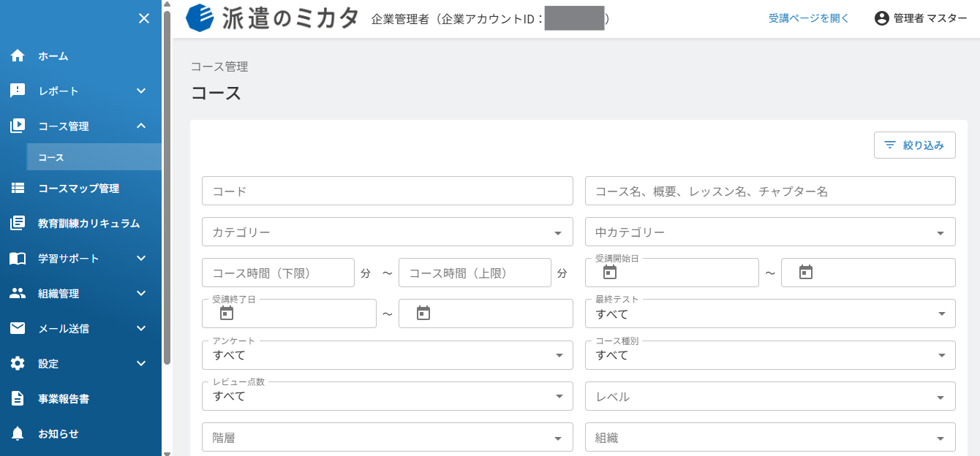Click the コース時間（下限） field
The width and height of the screenshot is (980, 456).
pos(278,273)
